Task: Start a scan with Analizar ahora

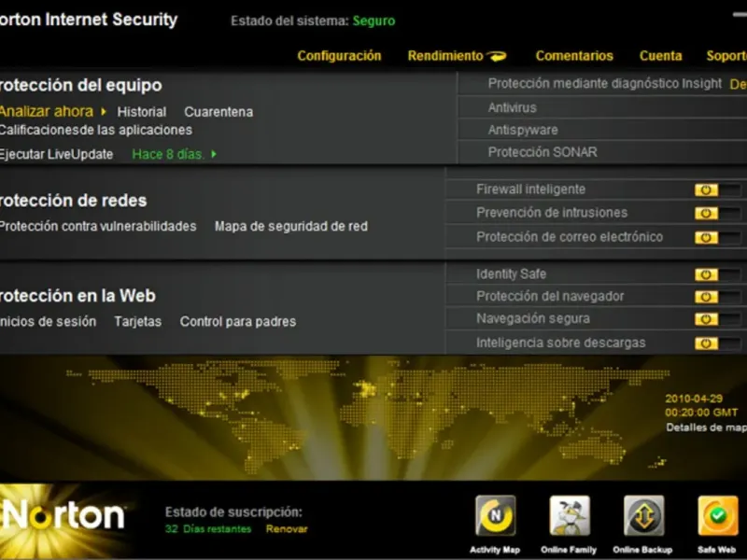Action: point(47,111)
